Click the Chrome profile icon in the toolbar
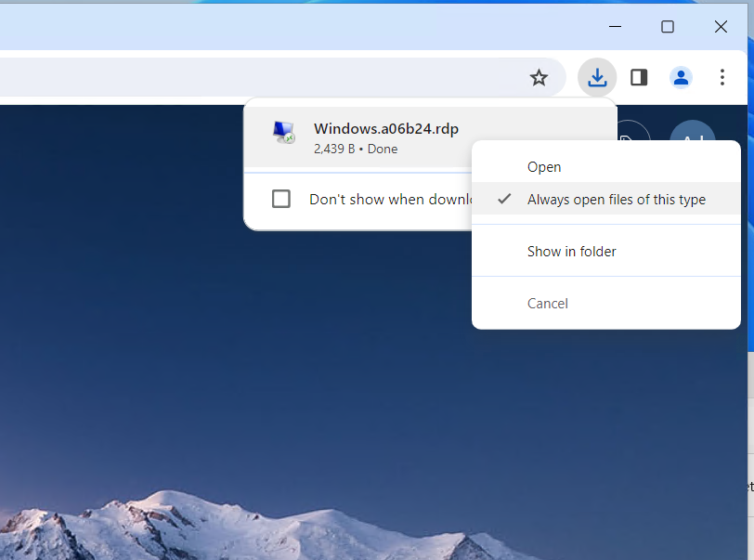The height and width of the screenshot is (560, 754). click(681, 77)
